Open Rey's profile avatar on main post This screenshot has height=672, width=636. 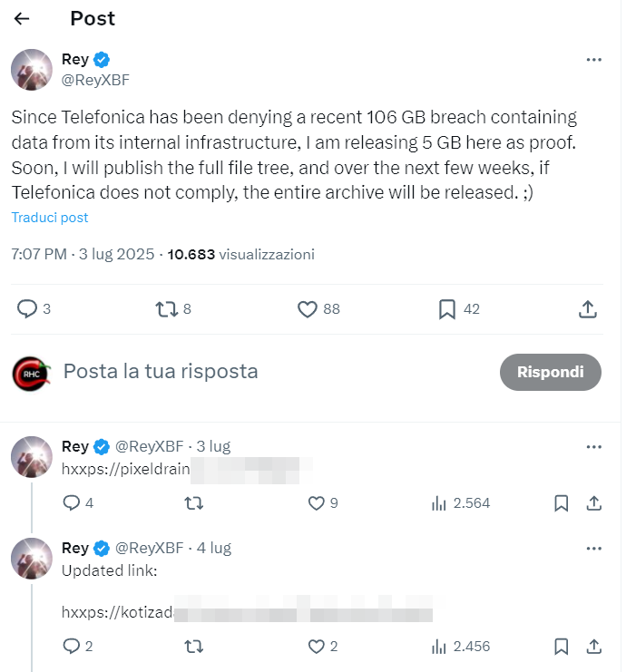31,70
